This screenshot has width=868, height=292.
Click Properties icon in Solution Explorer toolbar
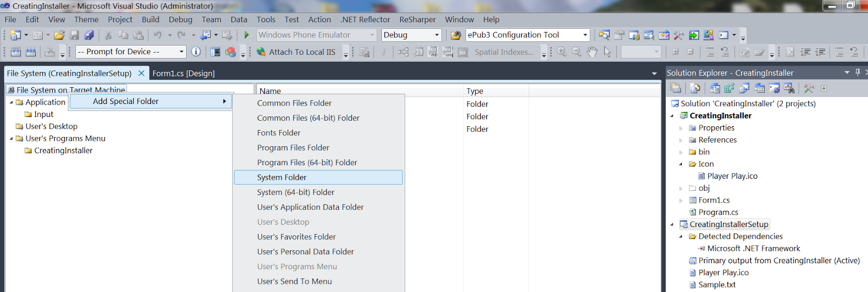point(676,88)
